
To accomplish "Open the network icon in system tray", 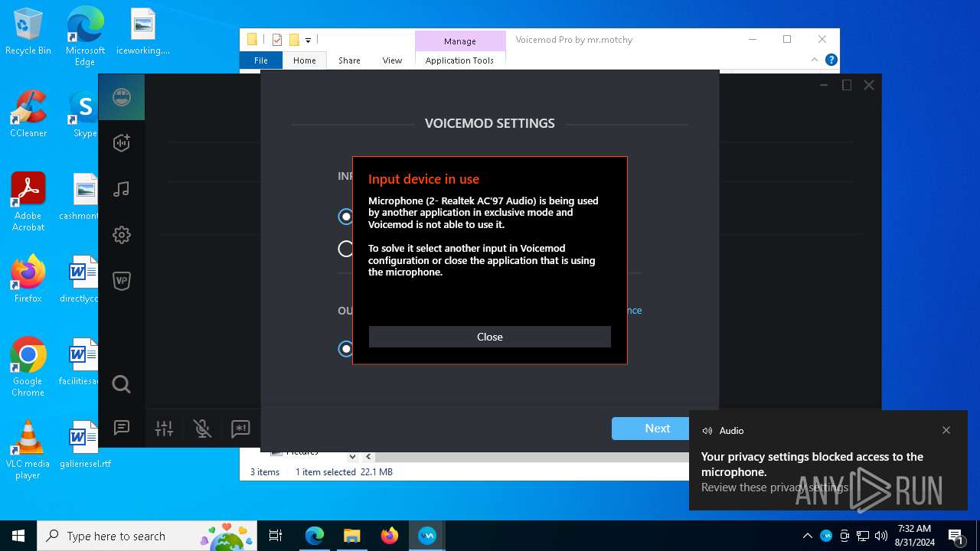I will [x=863, y=536].
